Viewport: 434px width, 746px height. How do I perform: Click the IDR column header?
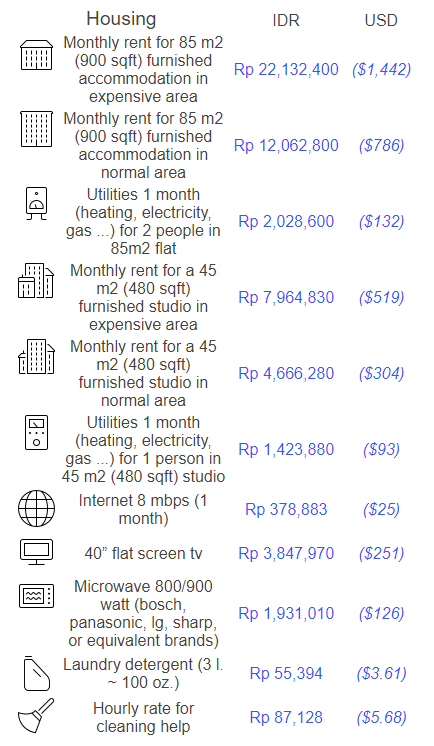click(286, 20)
